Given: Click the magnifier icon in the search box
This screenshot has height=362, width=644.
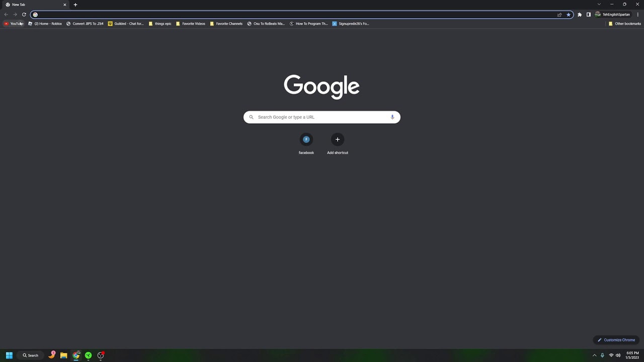Looking at the screenshot, I should coord(251,117).
